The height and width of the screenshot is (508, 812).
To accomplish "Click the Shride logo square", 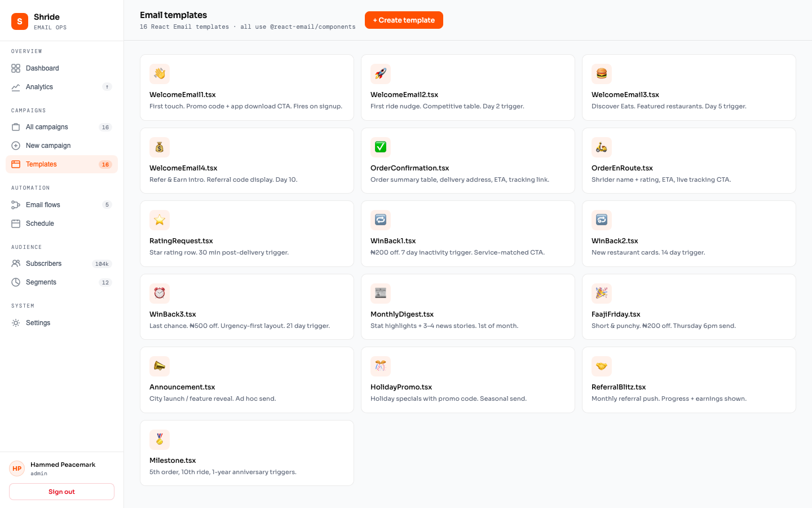I will coord(19,21).
